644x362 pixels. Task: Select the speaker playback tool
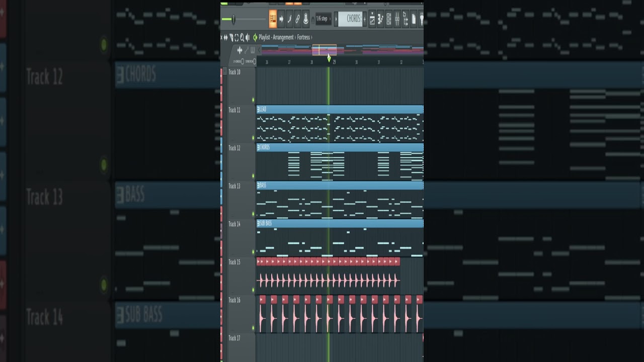point(248,38)
